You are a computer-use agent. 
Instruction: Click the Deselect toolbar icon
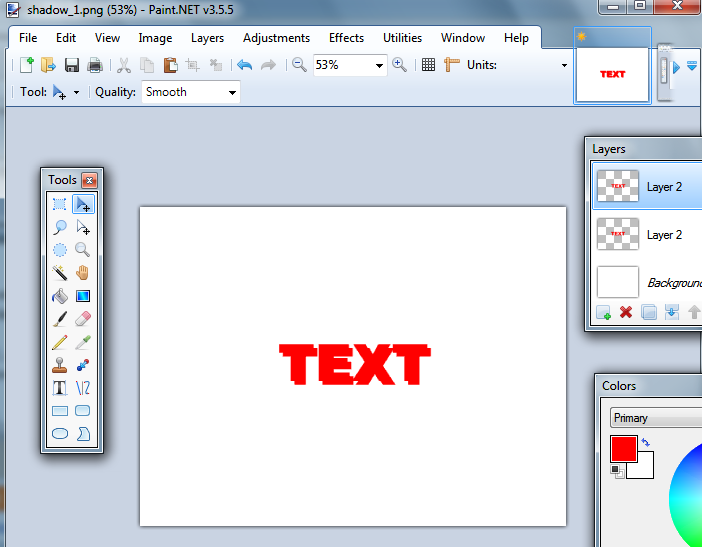(216, 65)
